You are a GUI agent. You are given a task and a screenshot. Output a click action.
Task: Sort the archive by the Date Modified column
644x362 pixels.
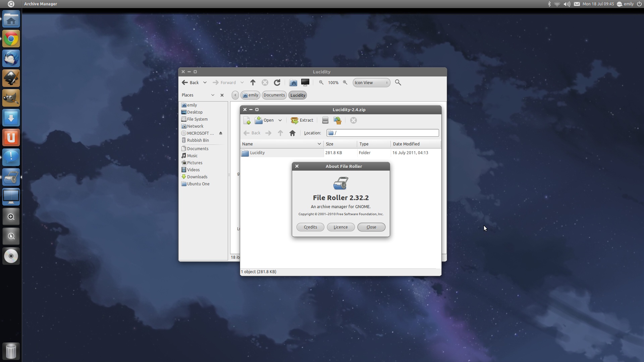pos(416,144)
